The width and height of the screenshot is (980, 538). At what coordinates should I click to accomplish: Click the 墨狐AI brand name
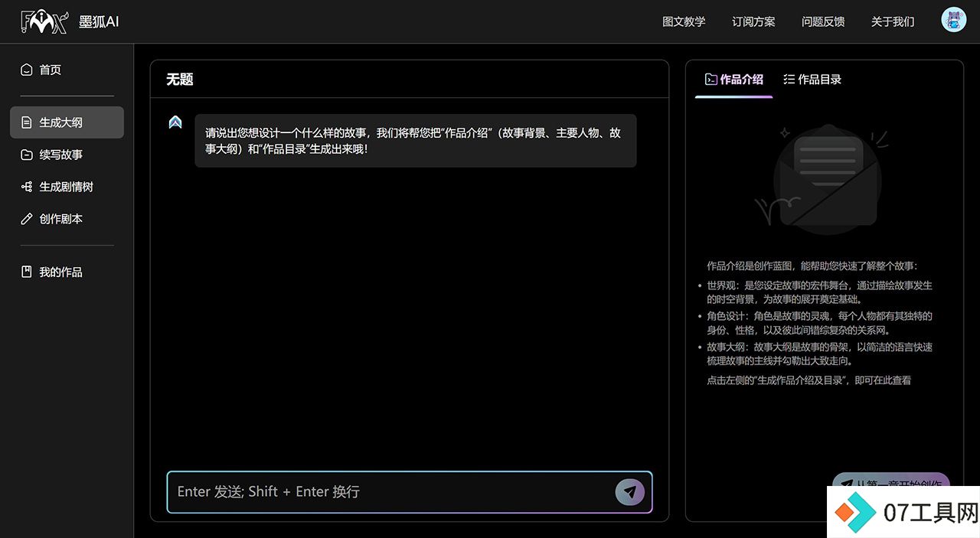99,21
